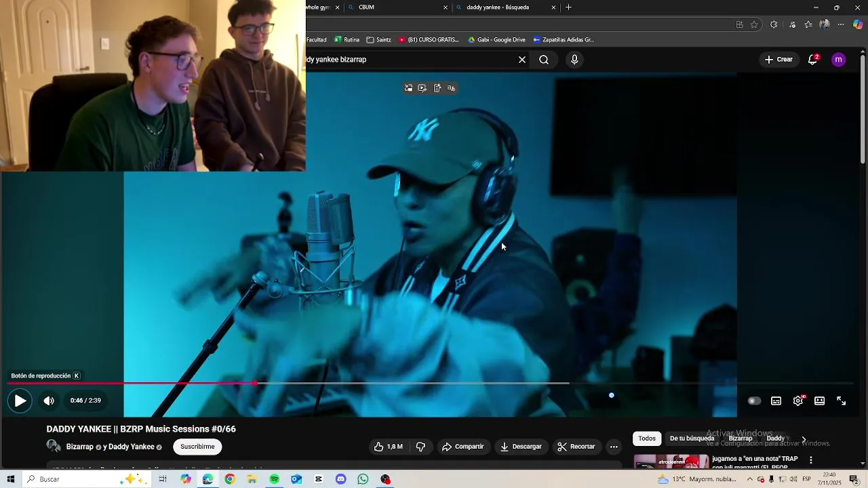The width and height of the screenshot is (868, 488).
Task: Clear the YouTube search box text
Action: pos(522,60)
